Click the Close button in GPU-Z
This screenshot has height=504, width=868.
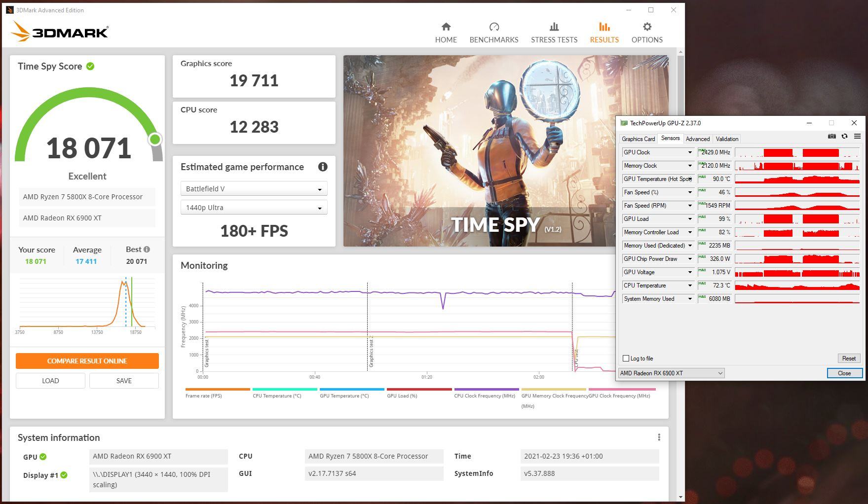click(844, 373)
